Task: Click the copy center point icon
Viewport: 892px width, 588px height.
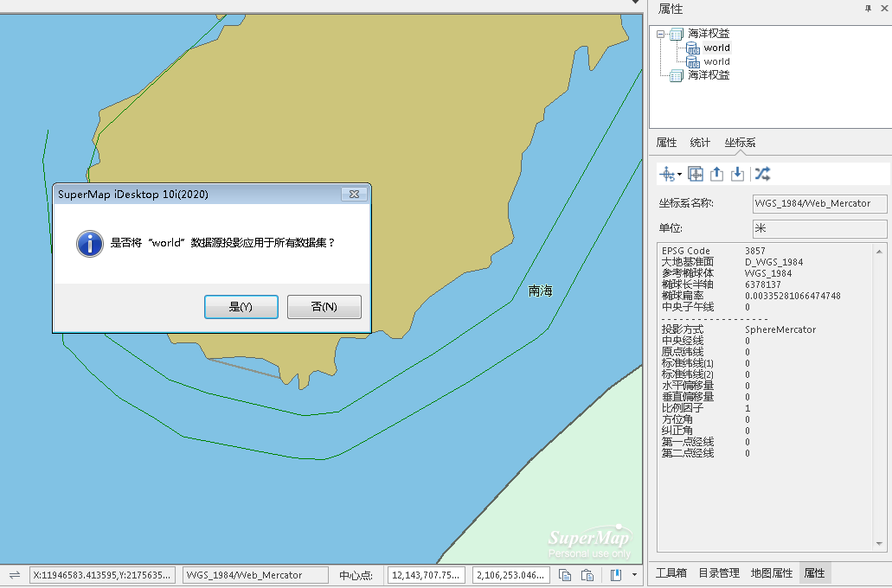Action: (565, 575)
